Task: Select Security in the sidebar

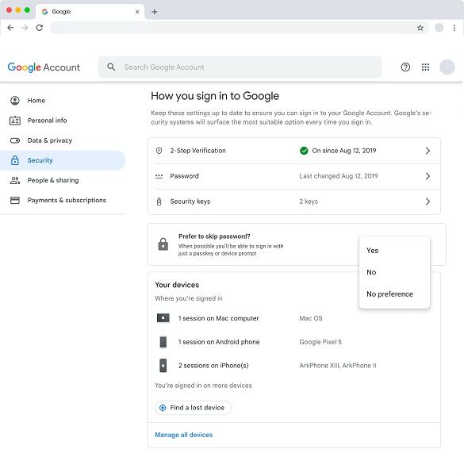Action: 63,160
